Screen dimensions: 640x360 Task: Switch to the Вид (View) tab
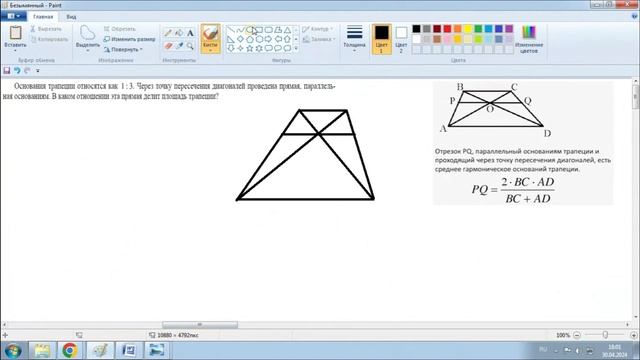[71, 17]
